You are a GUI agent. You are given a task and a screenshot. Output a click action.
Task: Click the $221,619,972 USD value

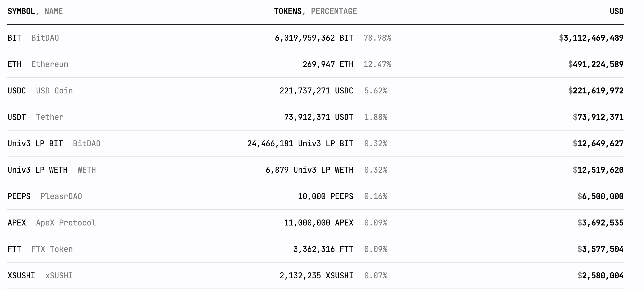pyautogui.click(x=596, y=91)
